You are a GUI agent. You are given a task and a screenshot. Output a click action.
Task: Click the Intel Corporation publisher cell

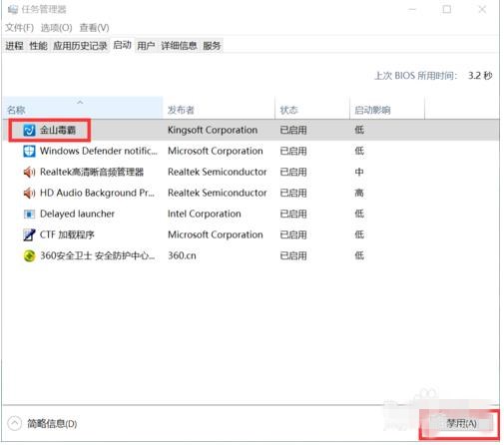tap(205, 214)
